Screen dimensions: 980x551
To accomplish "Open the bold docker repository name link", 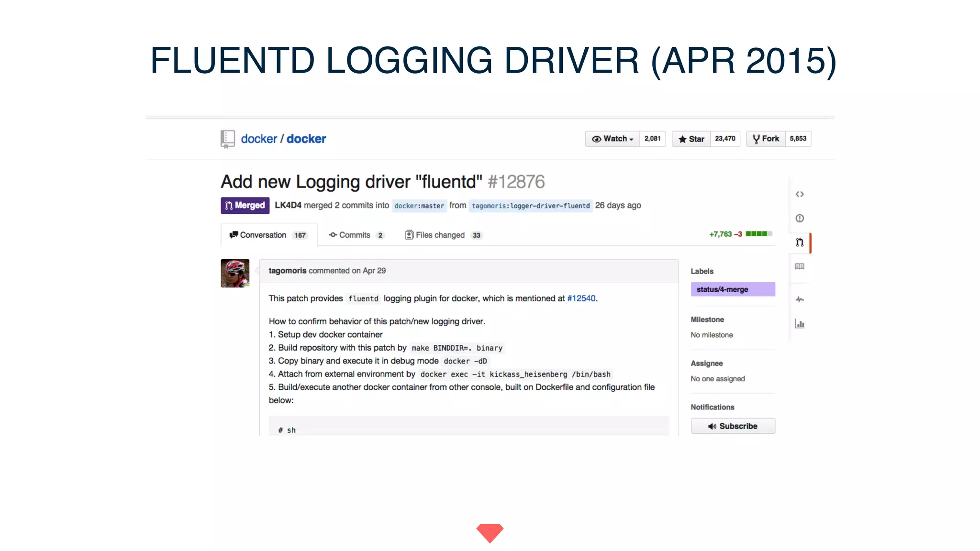I will pos(306,139).
